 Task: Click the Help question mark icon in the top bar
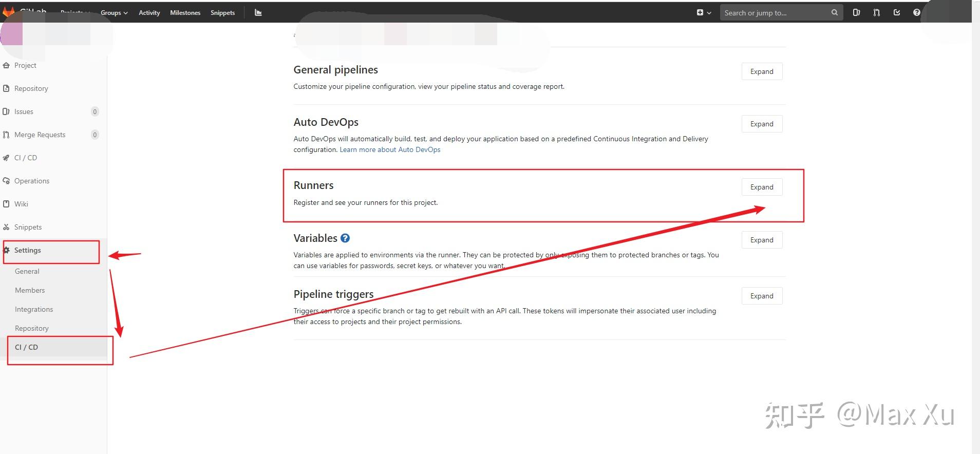pos(917,13)
